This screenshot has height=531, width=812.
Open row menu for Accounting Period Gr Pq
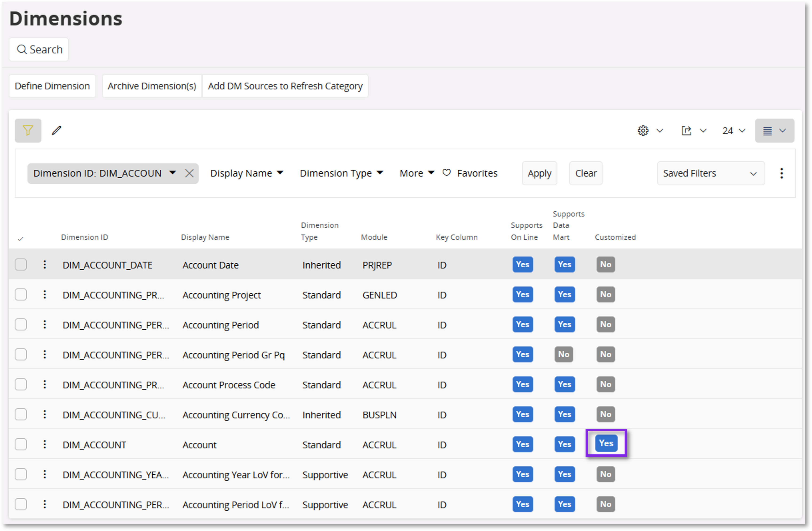coord(45,355)
